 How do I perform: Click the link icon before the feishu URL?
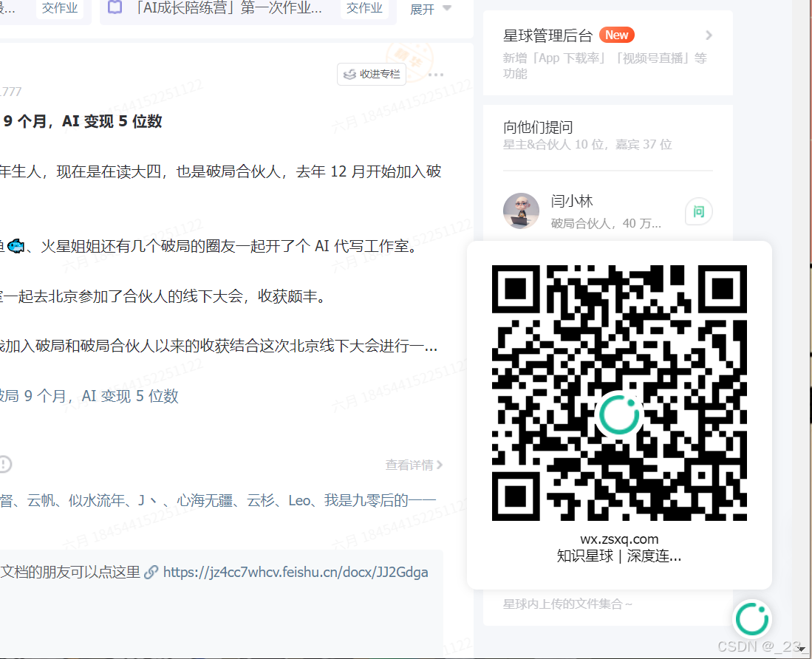tap(153, 571)
